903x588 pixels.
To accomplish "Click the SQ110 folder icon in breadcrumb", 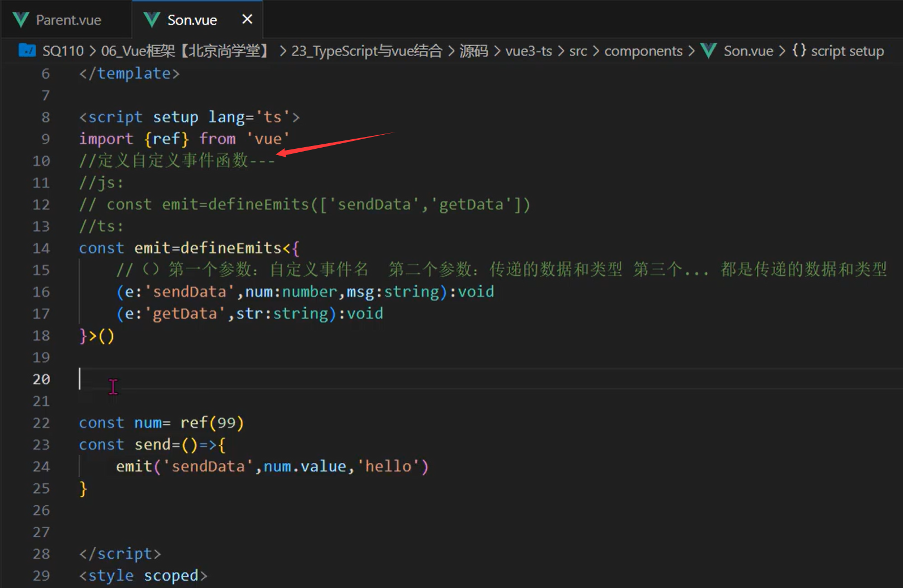I will point(27,50).
